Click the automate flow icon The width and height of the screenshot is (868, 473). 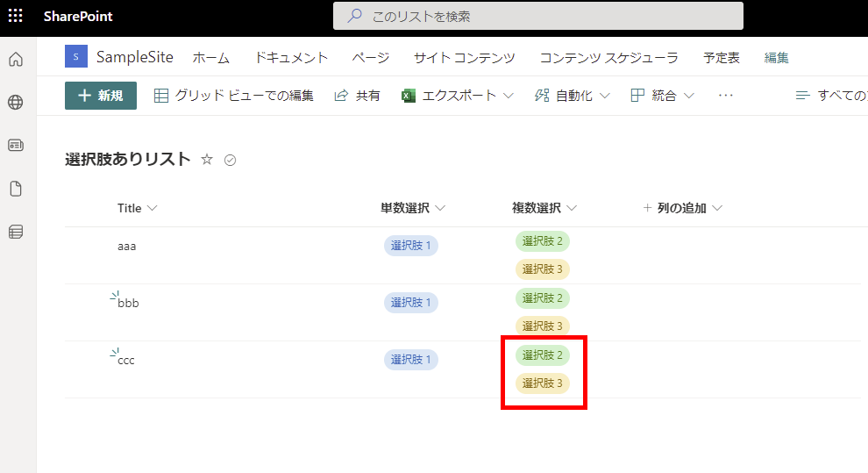[542, 96]
